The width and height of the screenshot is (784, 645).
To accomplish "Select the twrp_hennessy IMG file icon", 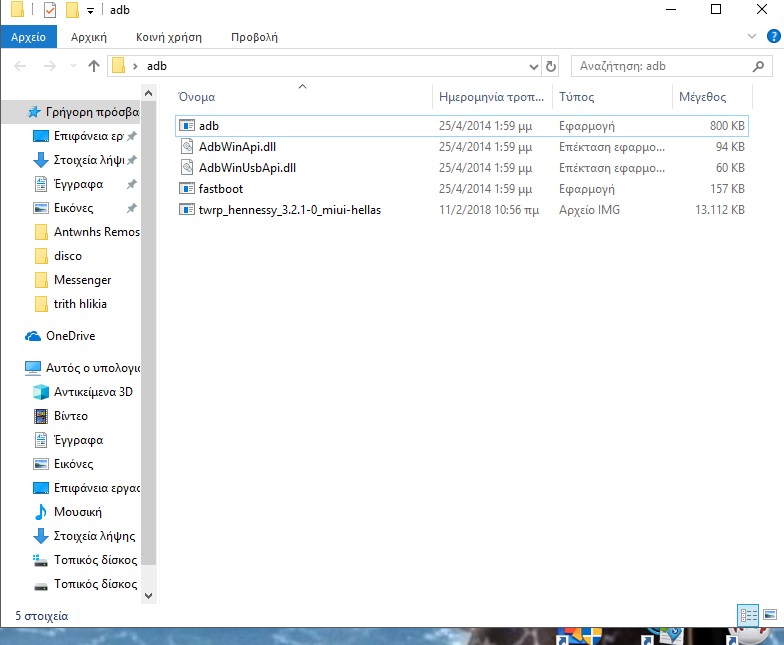I will coord(186,210).
